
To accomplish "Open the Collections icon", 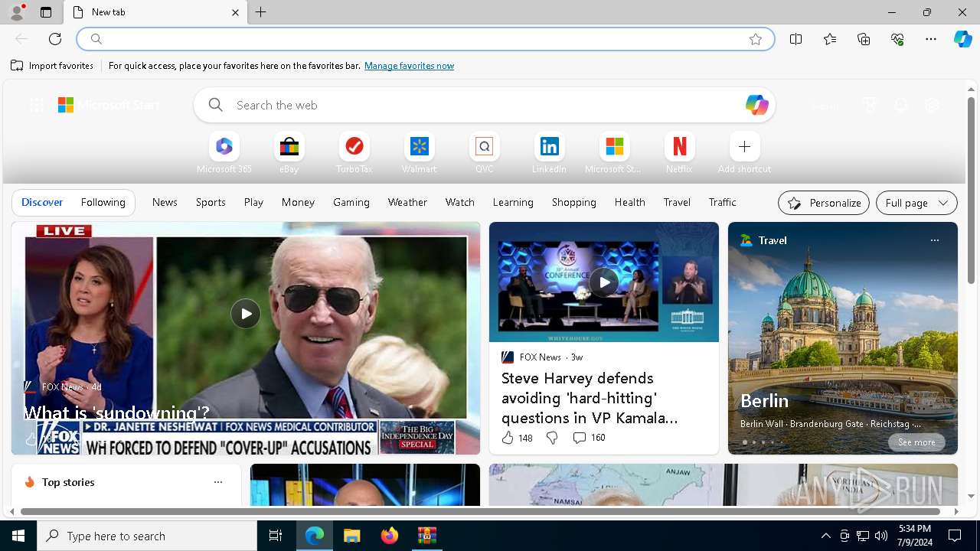I will (x=864, y=39).
